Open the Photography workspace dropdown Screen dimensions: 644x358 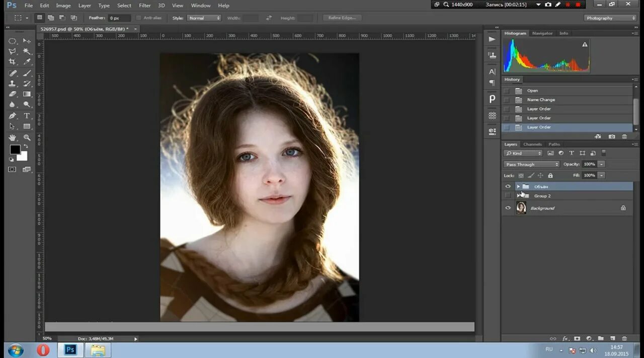(x=611, y=18)
